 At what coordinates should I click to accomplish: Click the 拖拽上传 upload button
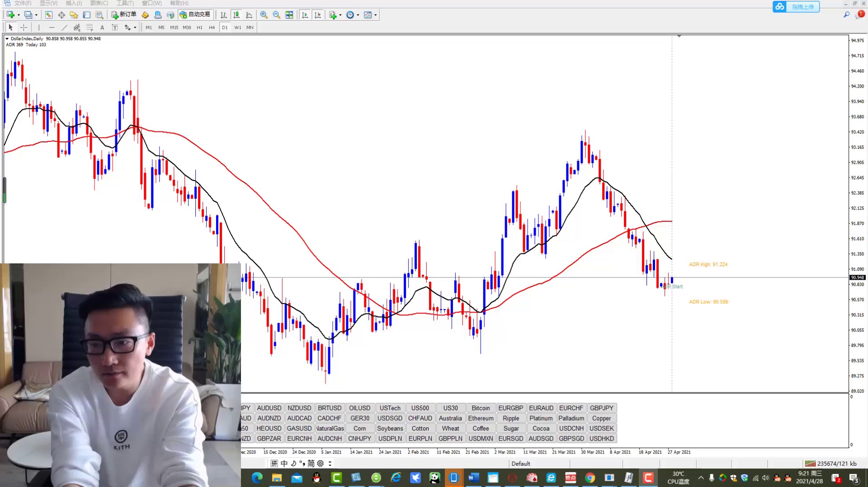click(796, 7)
